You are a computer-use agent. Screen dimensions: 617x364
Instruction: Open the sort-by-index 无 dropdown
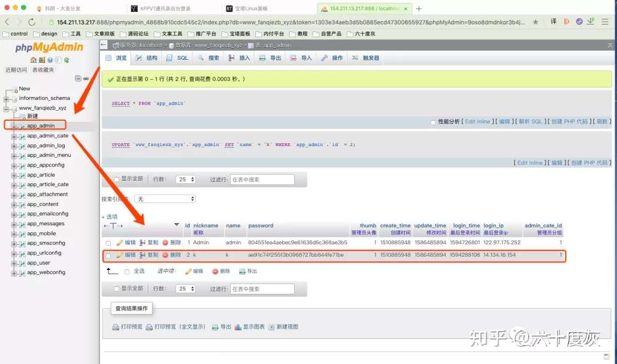coord(165,199)
